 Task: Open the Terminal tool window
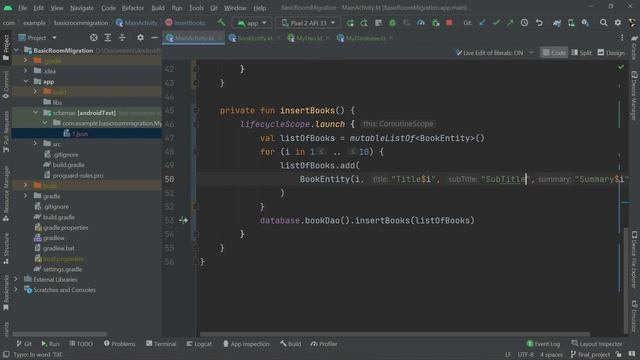[161, 344]
